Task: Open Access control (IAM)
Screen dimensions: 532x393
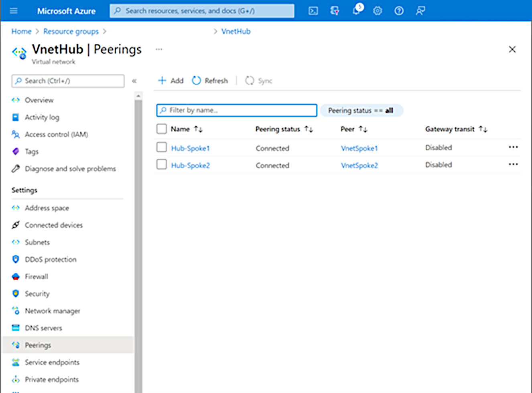Action: tap(56, 135)
